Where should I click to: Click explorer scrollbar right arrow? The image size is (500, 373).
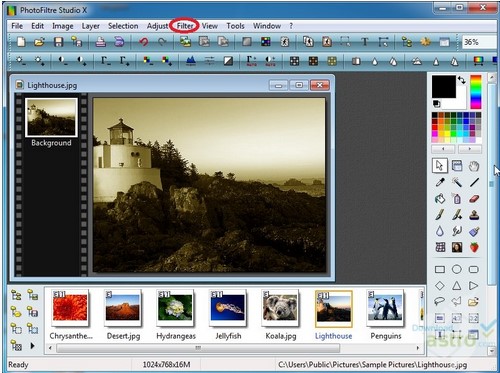(418, 348)
